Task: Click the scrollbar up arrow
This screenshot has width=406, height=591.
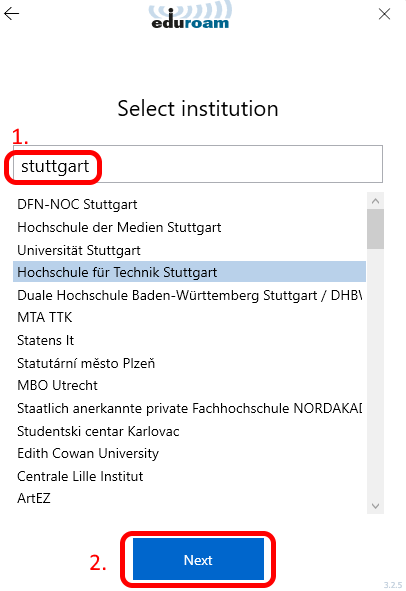Action: click(375, 201)
